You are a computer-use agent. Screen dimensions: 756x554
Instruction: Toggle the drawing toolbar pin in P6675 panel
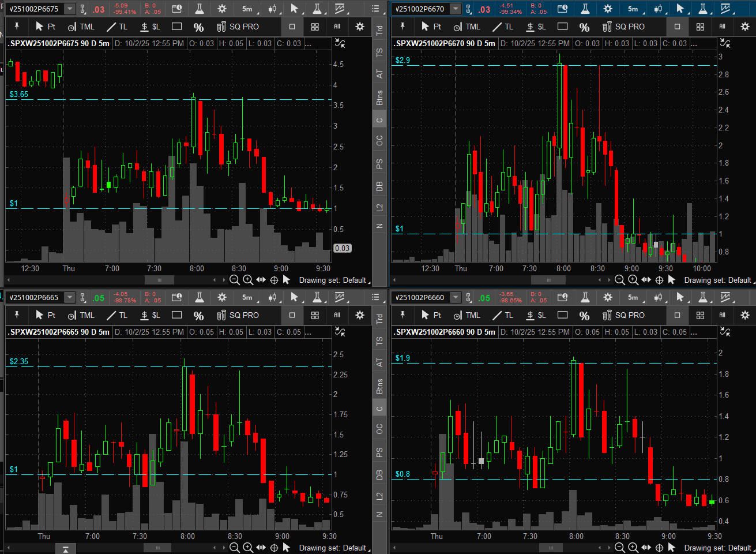(x=17, y=26)
